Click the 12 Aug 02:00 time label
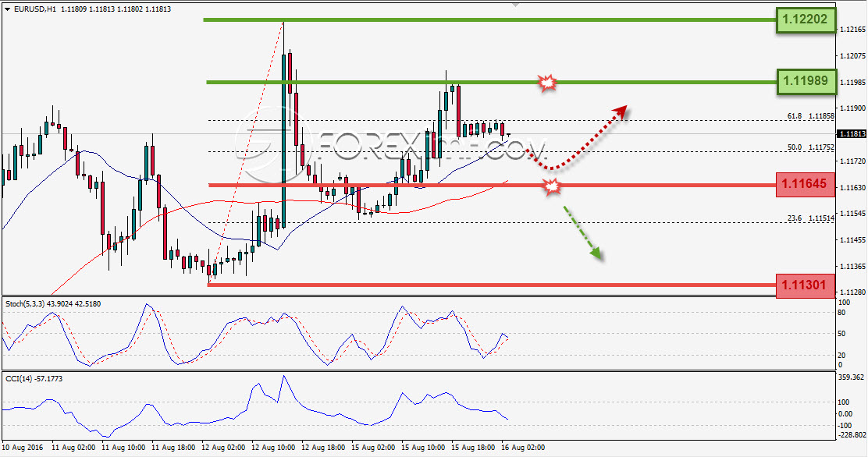 pyautogui.click(x=223, y=447)
